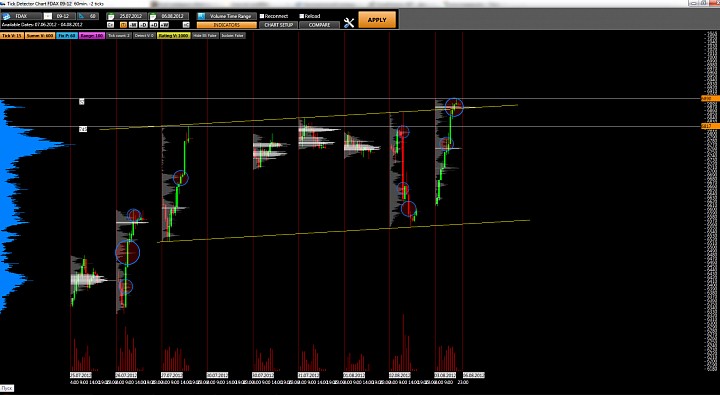The width and height of the screenshot is (720, 395).
Task: Click the Volume Time Range chart icon
Action: (x=201, y=16)
